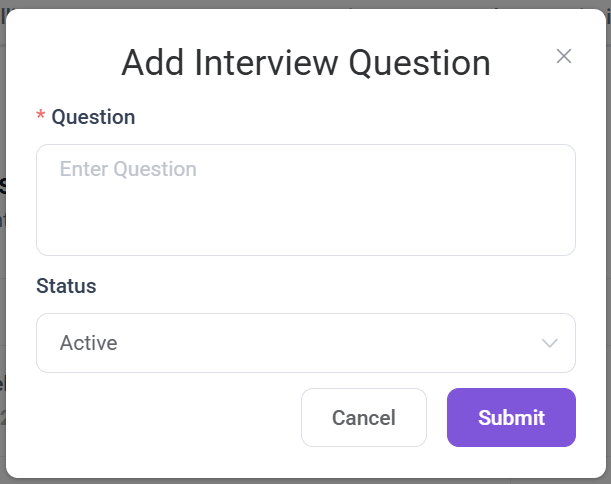Click the chevron arrow in Status field
The width and height of the screenshot is (611, 484).
point(549,343)
